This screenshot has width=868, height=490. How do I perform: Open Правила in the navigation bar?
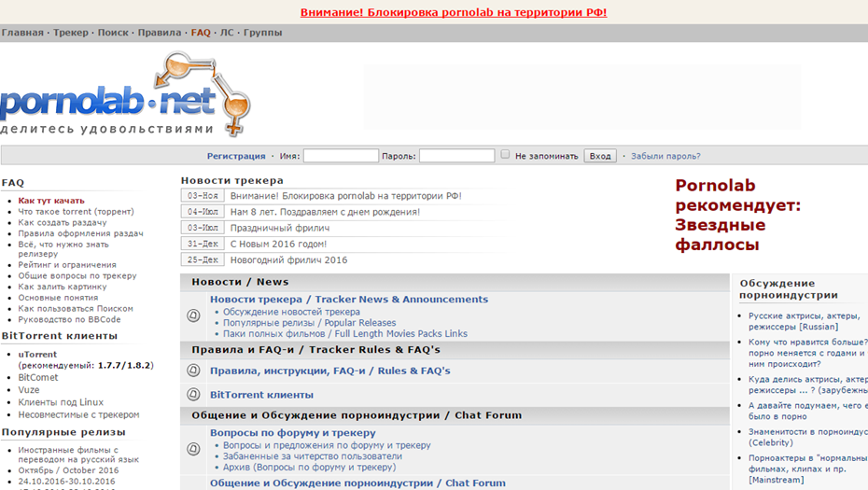160,33
